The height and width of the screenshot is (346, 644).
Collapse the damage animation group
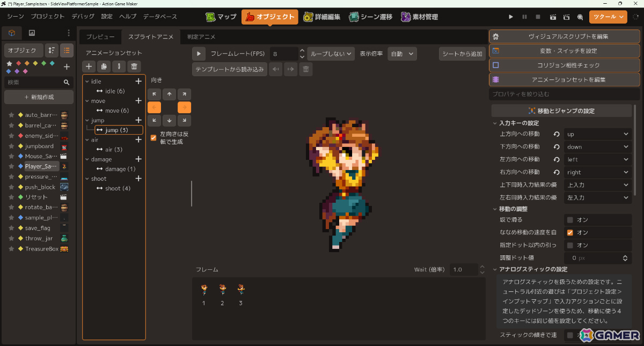[87, 159]
